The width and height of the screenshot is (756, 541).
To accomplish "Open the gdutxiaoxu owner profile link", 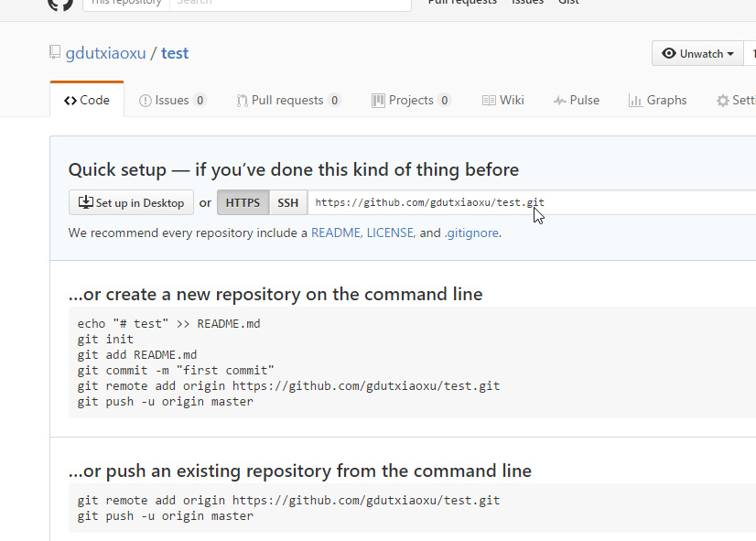I will [106, 53].
